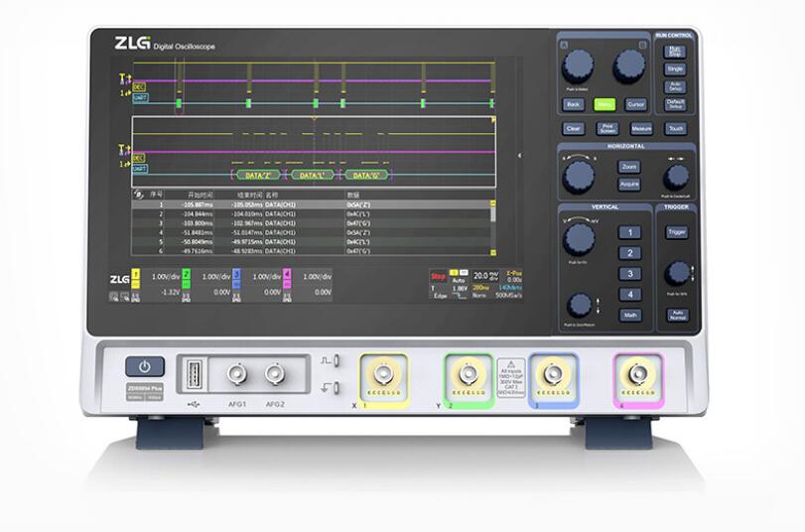The width and height of the screenshot is (805, 532).
Task: Tap the yellow channel 1 label on screen
Action: [136, 279]
